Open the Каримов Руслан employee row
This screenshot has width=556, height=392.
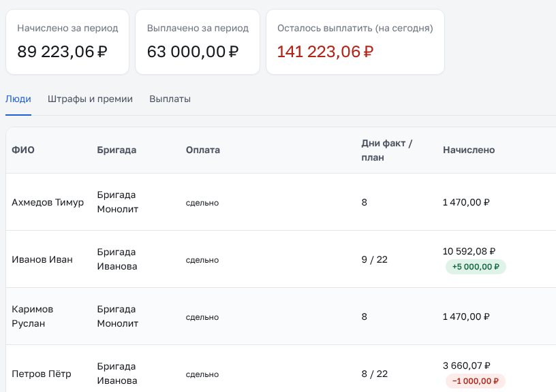tap(281, 316)
